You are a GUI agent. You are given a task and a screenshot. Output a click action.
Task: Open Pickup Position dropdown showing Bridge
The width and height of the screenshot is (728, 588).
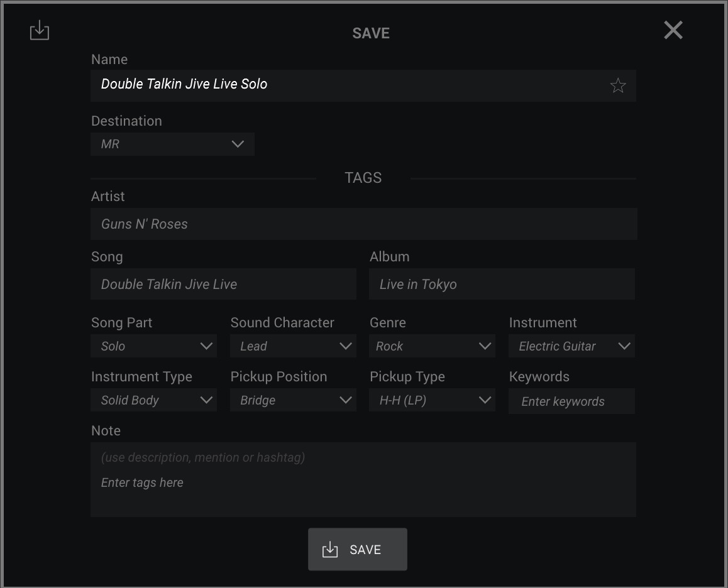click(293, 400)
